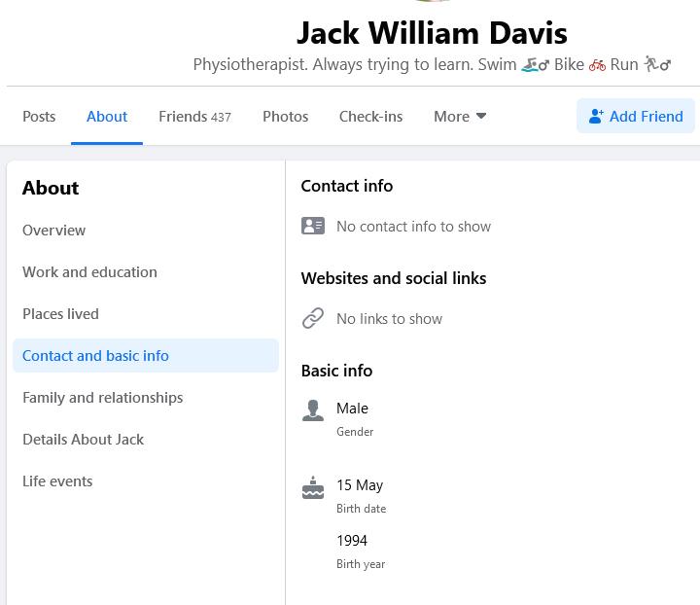Click the gender person silhouette icon

(x=313, y=410)
